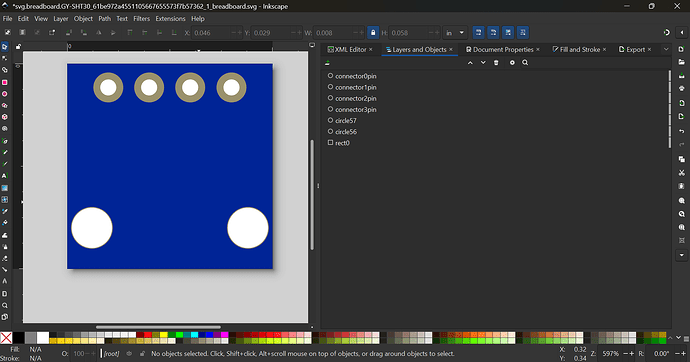Open the Extensions menu
Viewport: 690px width, 362px height.
pos(170,18)
